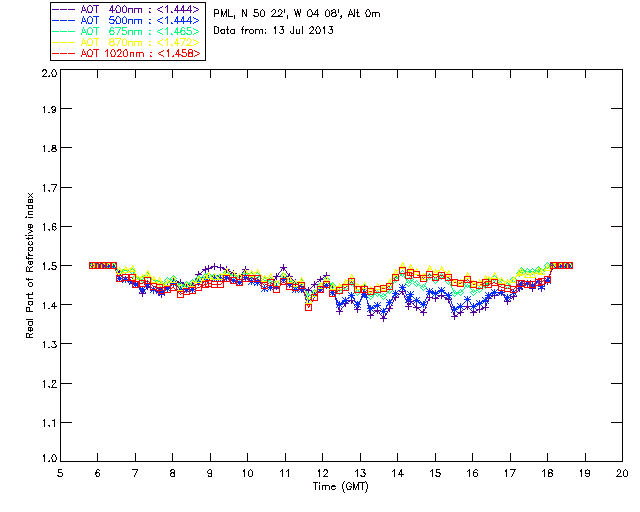This screenshot has width=640, height=512.
Task: Click the x-axis hour label 5
Action: 60,473
